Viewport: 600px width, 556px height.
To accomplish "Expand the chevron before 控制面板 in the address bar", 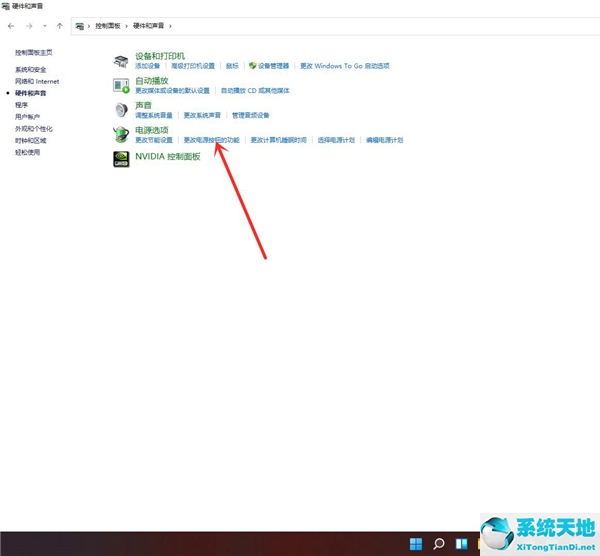I will (x=89, y=26).
